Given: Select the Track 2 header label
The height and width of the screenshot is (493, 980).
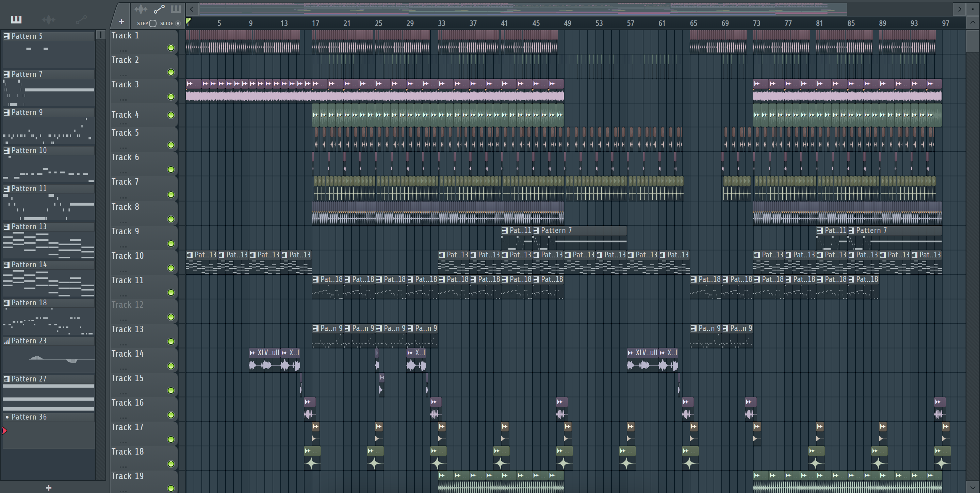Looking at the screenshot, I should click(125, 60).
